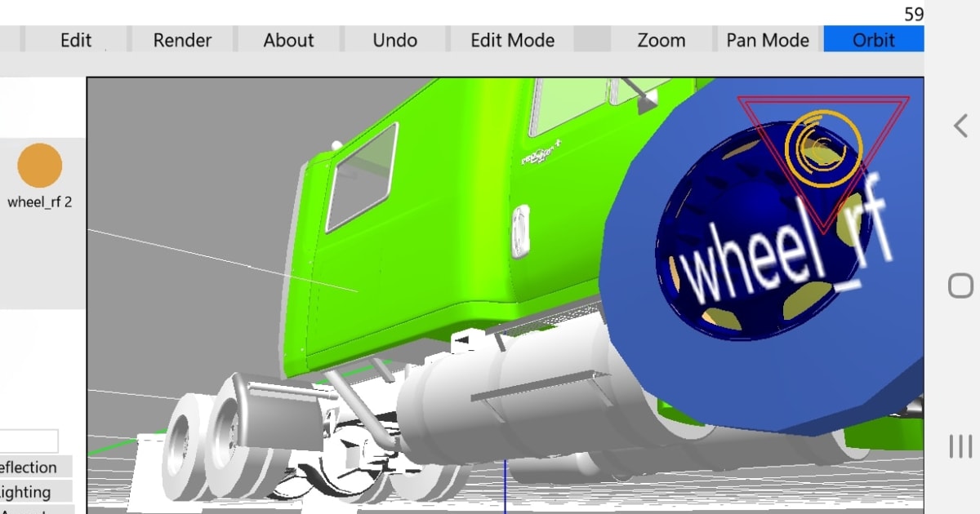The image size is (980, 514).
Task: Switch to Pan Mode
Action: click(x=767, y=40)
